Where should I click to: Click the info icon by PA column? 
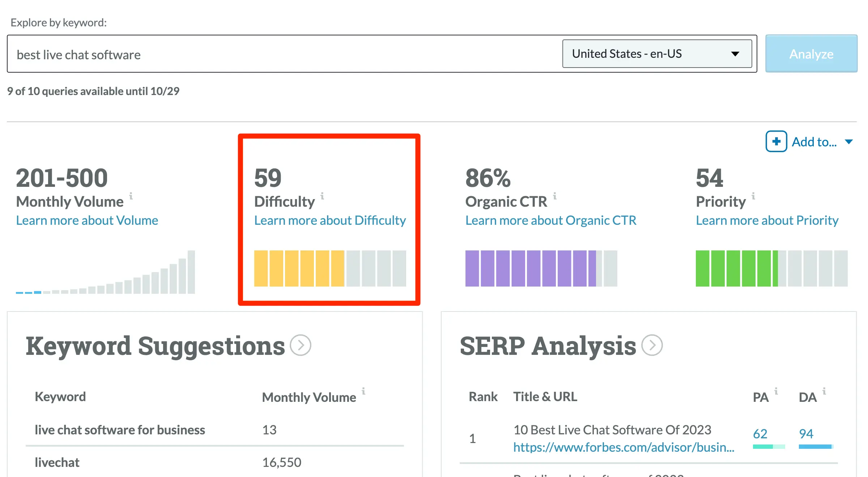pos(776,391)
